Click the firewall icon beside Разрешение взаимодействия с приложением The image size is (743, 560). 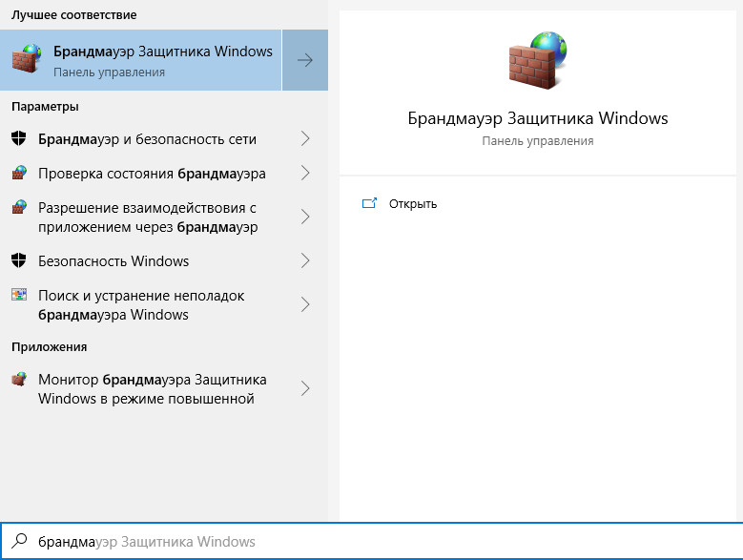point(19,207)
